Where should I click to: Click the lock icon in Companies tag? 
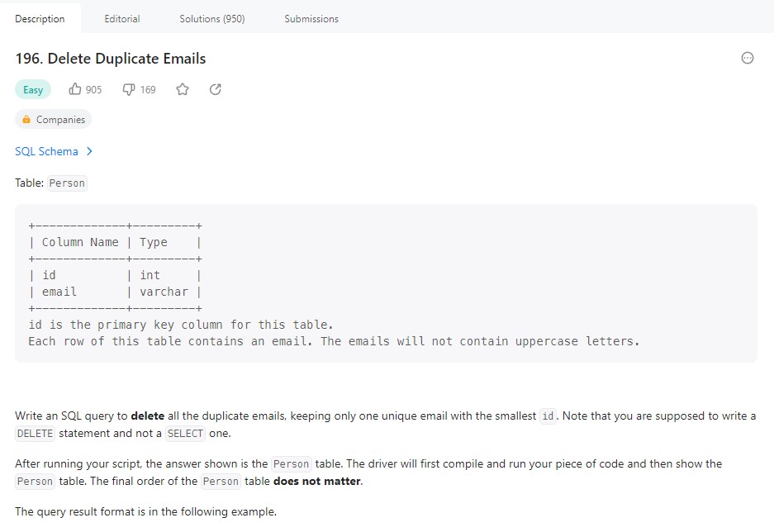coord(26,120)
